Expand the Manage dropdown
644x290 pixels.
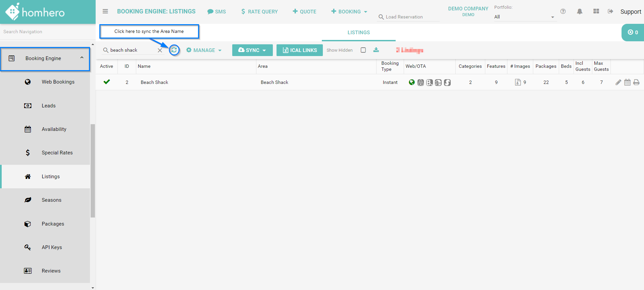(x=204, y=50)
